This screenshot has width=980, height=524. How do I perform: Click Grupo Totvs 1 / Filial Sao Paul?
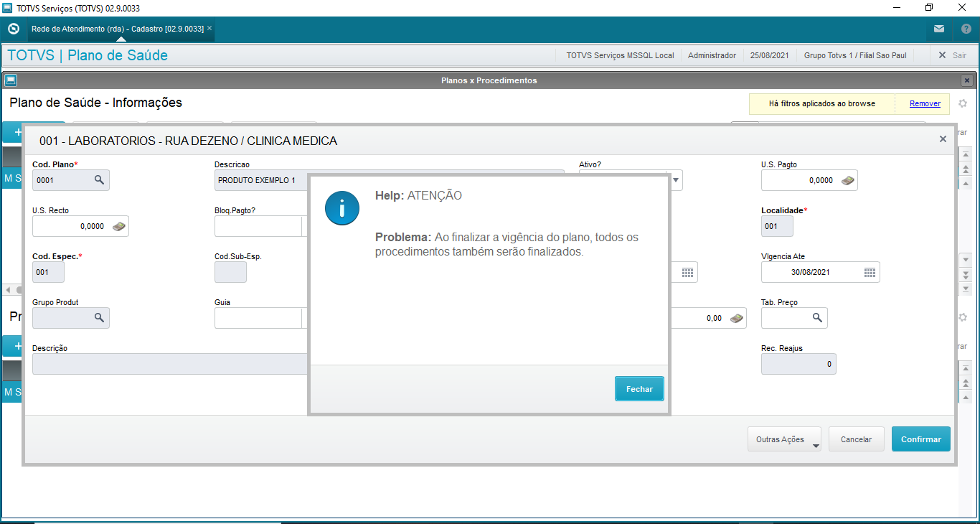[855, 55]
